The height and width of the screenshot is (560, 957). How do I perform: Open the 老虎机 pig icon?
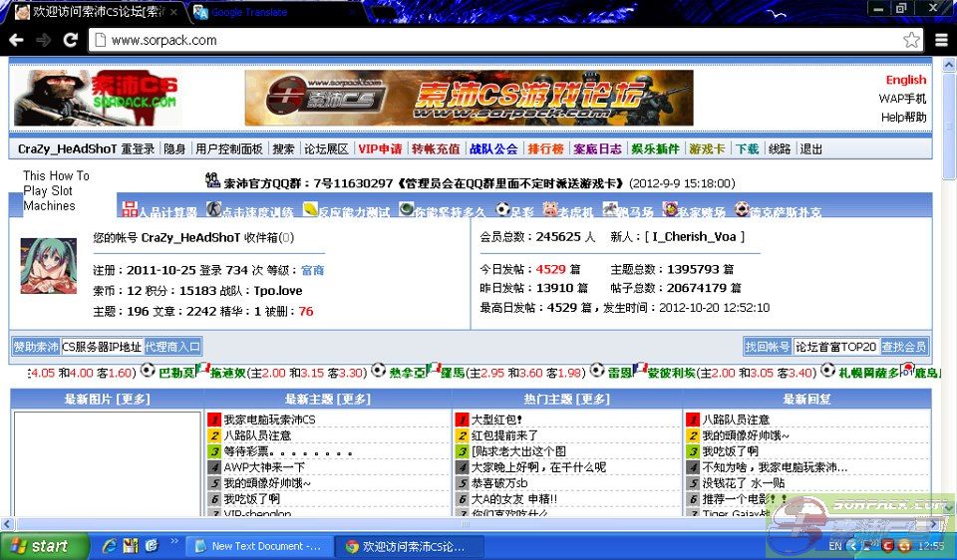[550, 209]
